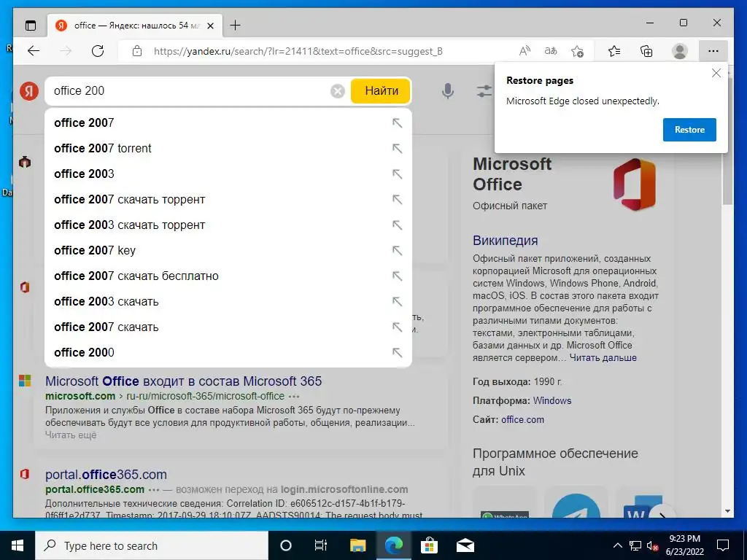This screenshot has width=747, height=560.
Task: Open the Windows platform link
Action: click(552, 400)
